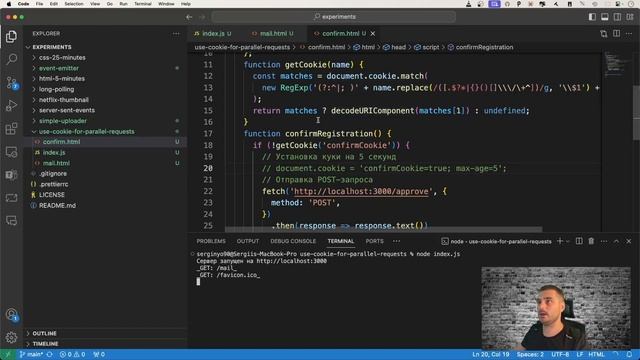Open Run and Debug view

11,106
